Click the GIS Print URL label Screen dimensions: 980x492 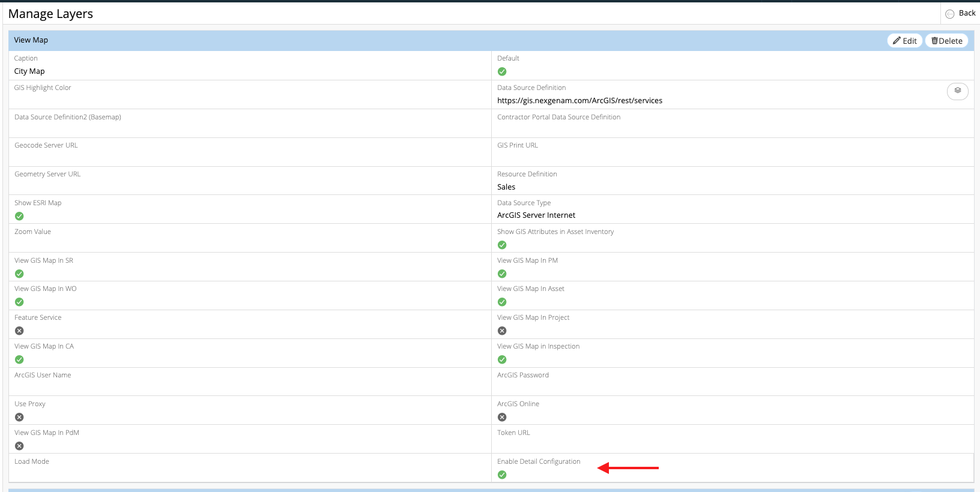click(x=518, y=145)
